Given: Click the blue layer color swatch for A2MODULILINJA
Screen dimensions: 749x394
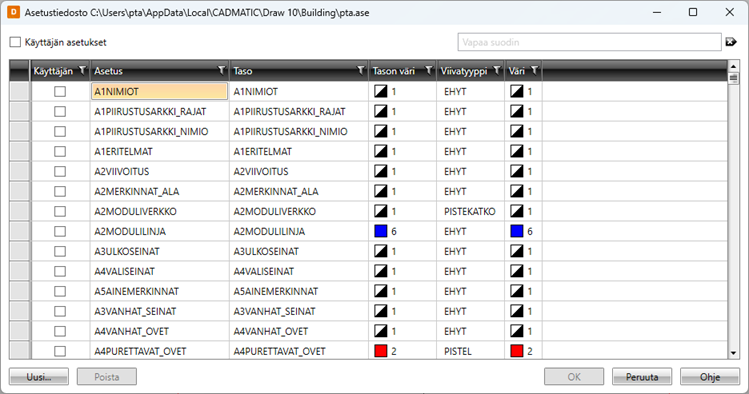Looking at the screenshot, I should tap(381, 232).
